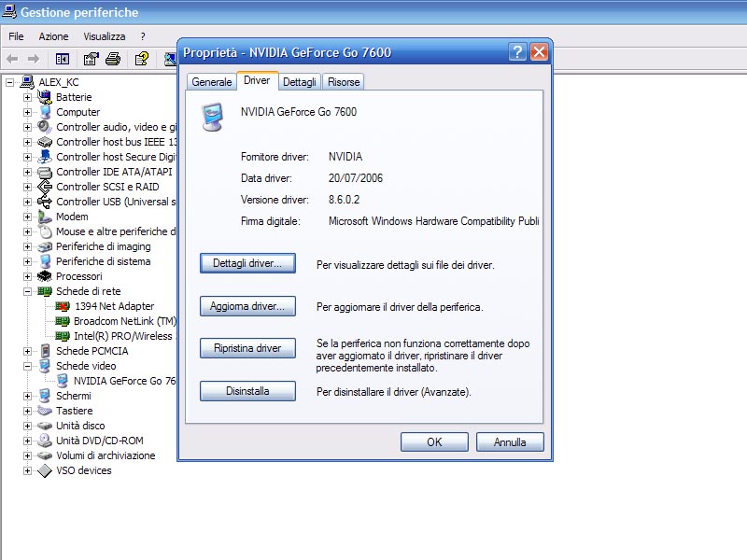
Task: Click the Disinstalla button
Action: [x=247, y=391]
